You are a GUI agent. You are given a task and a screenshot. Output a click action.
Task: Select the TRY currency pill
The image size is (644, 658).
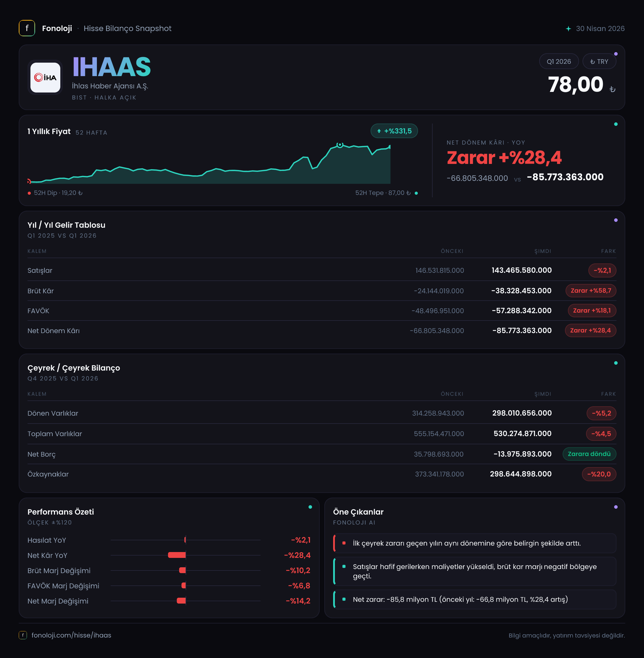coord(599,61)
